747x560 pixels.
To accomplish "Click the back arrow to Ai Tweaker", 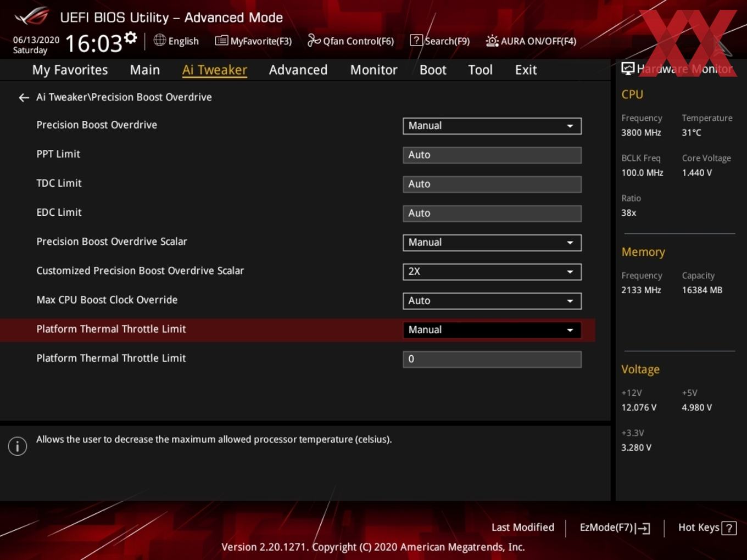I will [24, 98].
